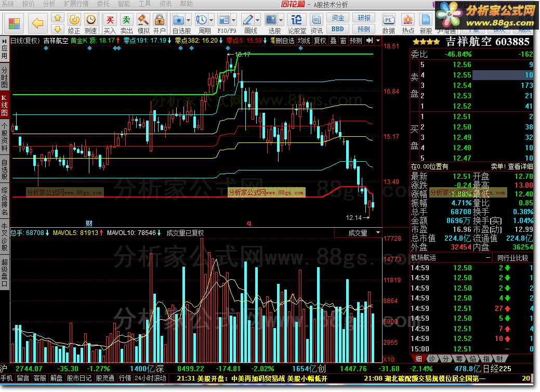Open 股市日记 in the bottom bar

click(79, 378)
